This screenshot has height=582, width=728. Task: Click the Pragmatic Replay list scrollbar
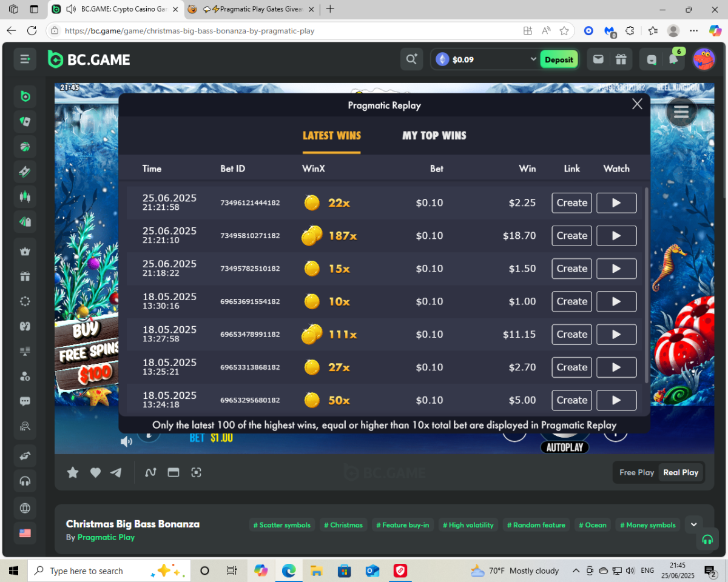(x=646, y=285)
